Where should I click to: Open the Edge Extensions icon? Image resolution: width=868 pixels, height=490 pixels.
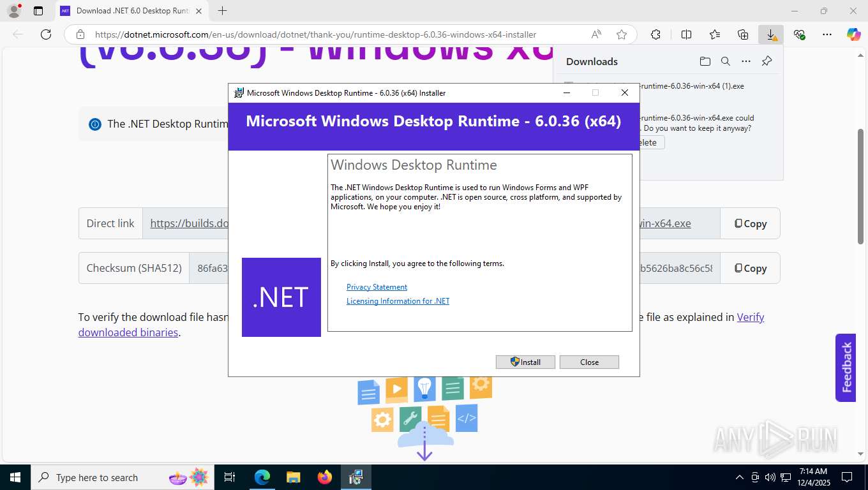(655, 34)
